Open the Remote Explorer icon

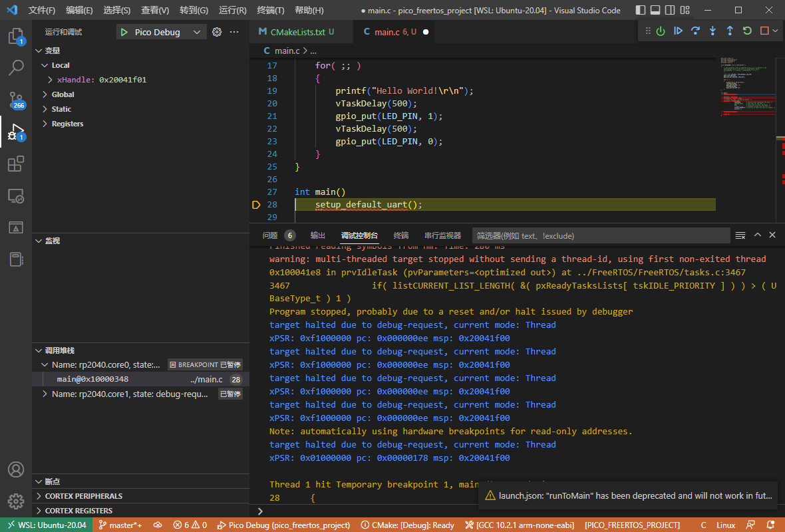16,196
